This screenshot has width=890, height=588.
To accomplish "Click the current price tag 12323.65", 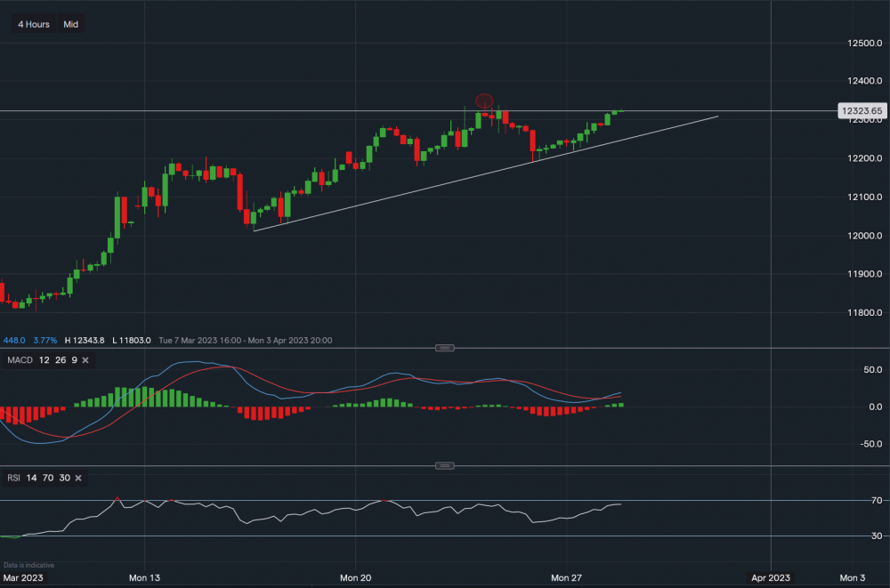I will [864, 110].
